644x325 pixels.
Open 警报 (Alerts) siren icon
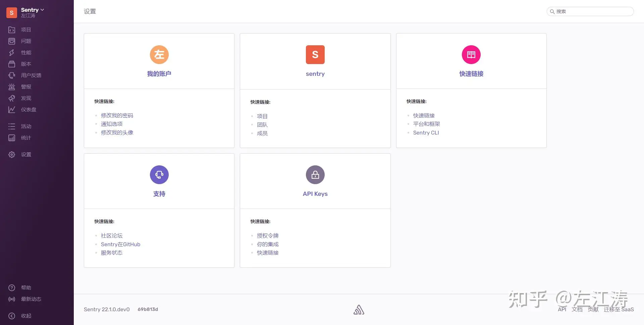12,87
